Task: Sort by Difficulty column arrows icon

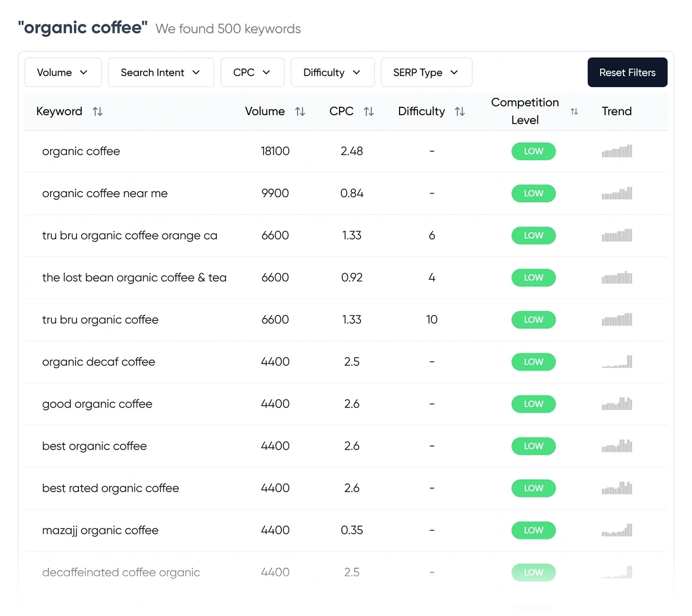Action: pos(460,111)
